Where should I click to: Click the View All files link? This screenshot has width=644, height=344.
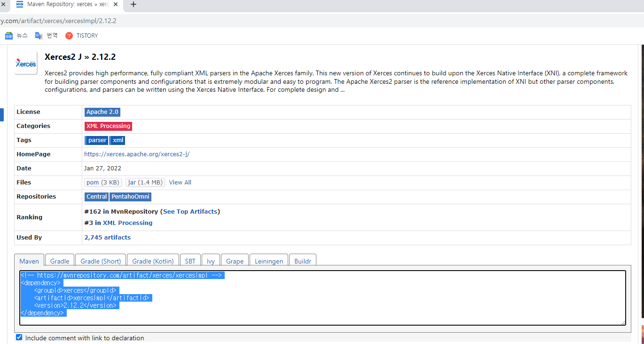180,183
